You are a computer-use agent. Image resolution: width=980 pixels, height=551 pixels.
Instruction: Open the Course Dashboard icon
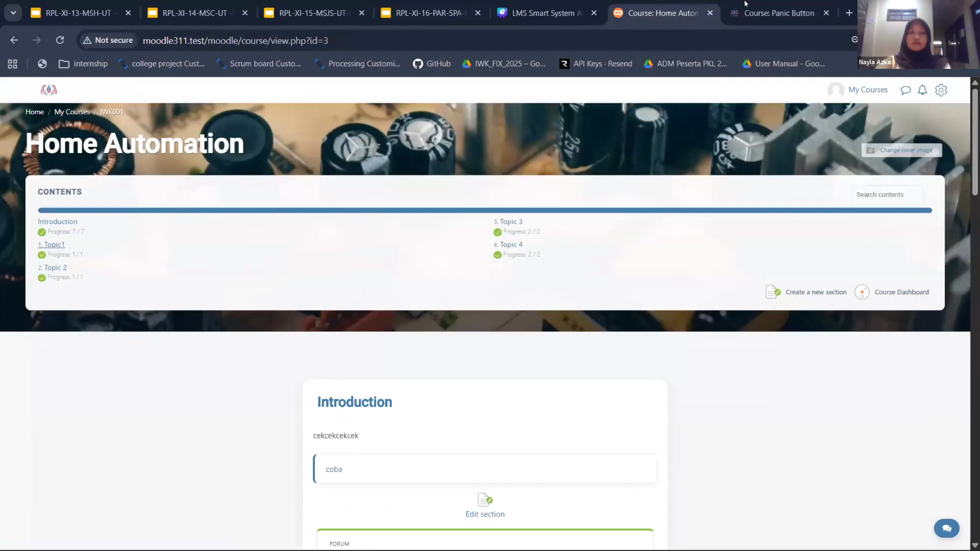pos(862,292)
